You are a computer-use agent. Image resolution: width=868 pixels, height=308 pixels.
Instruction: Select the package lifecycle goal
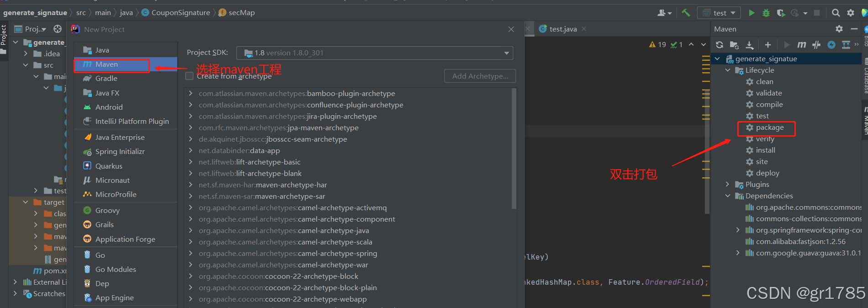pyautogui.click(x=769, y=127)
